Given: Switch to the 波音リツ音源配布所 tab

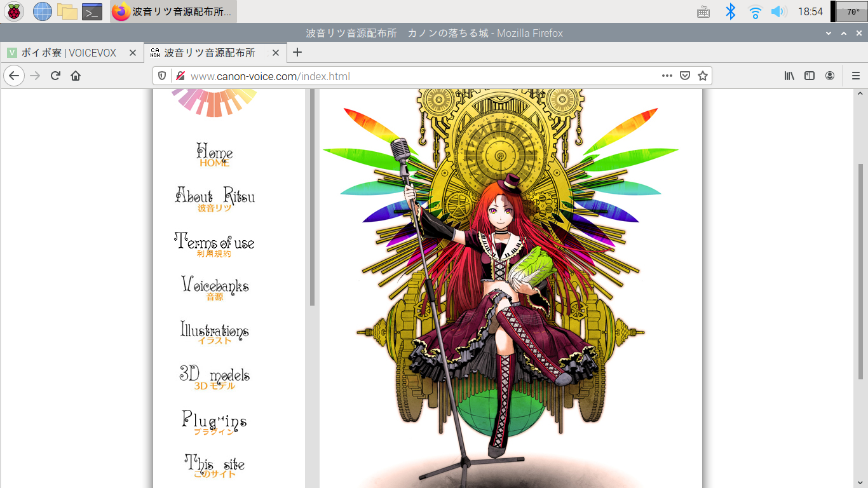Looking at the screenshot, I should pyautogui.click(x=215, y=53).
